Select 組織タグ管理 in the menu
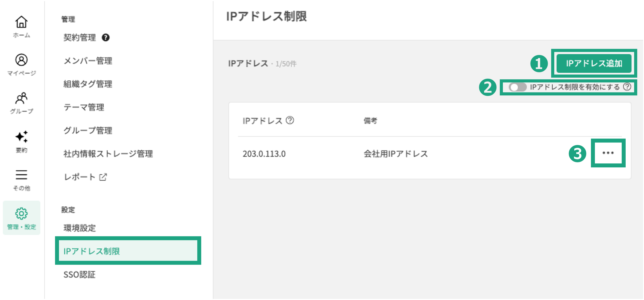644x300 pixels. pos(88,84)
